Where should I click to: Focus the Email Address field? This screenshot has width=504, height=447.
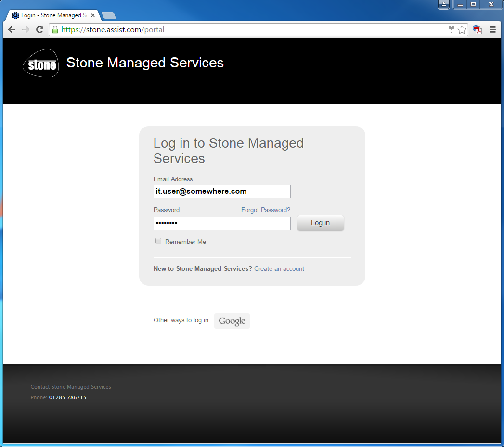[x=222, y=192]
